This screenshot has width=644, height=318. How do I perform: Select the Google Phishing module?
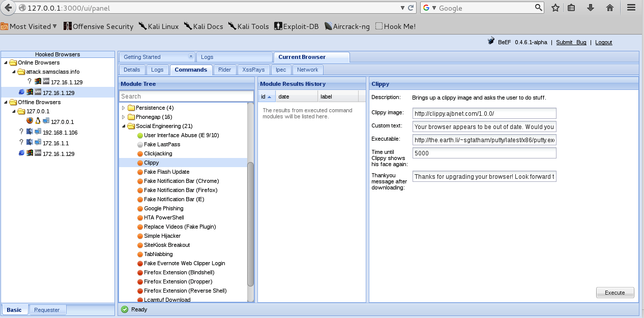[163, 209]
